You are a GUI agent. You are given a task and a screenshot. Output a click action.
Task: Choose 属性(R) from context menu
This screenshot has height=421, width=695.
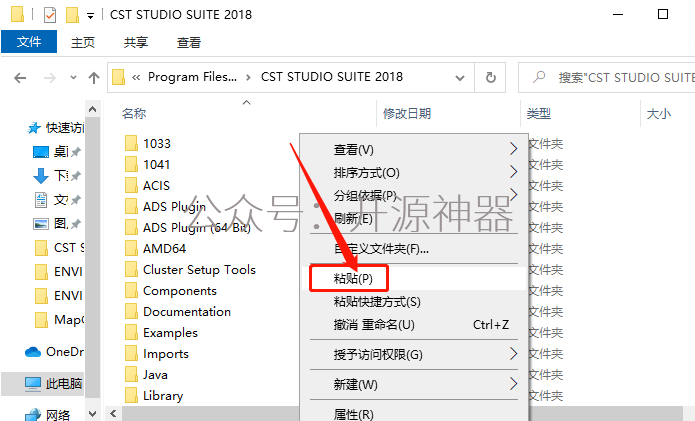pyautogui.click(x=414, y=414)
